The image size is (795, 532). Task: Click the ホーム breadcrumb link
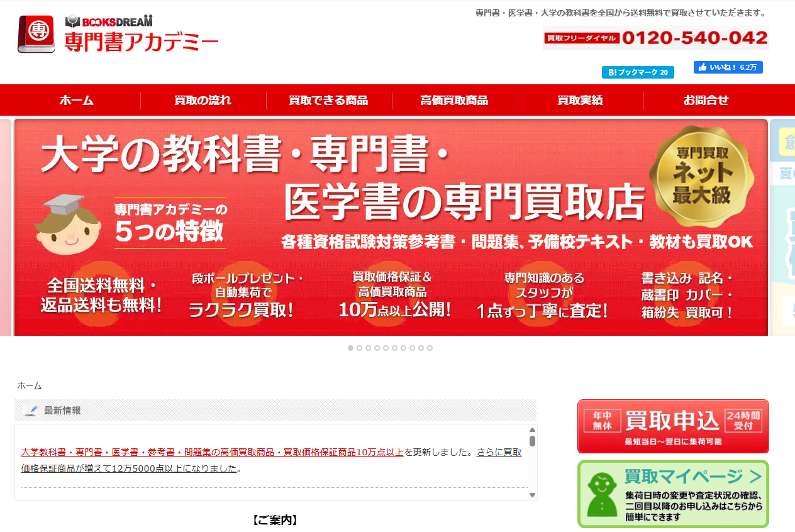[x=30, y=385]
